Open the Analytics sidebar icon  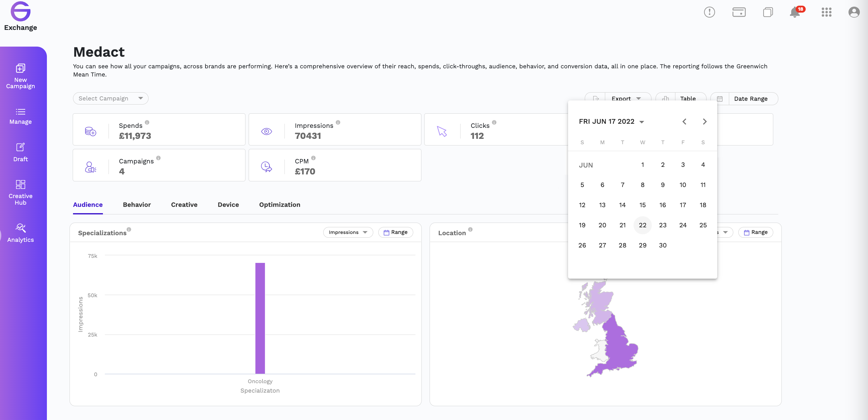click(x=20, y=228)
